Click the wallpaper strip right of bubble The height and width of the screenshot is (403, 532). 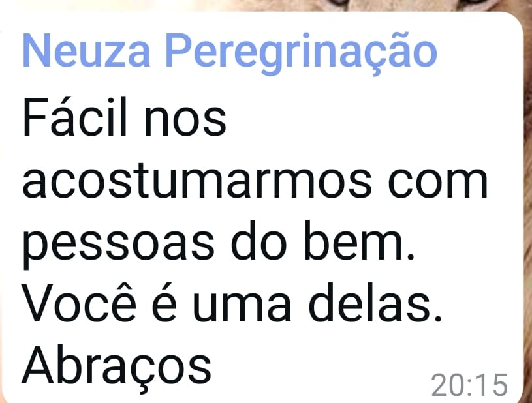click(x=527, y=203)
